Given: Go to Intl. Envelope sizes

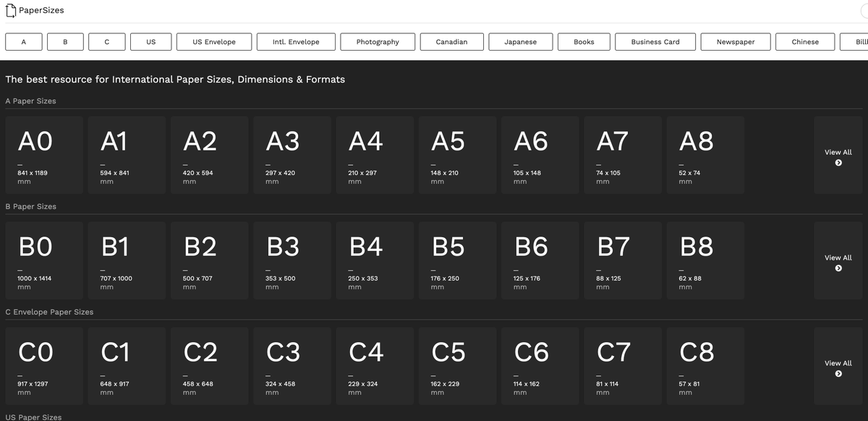Looking at the screenshot, I should pyautogui.click(x=296, y=42).
